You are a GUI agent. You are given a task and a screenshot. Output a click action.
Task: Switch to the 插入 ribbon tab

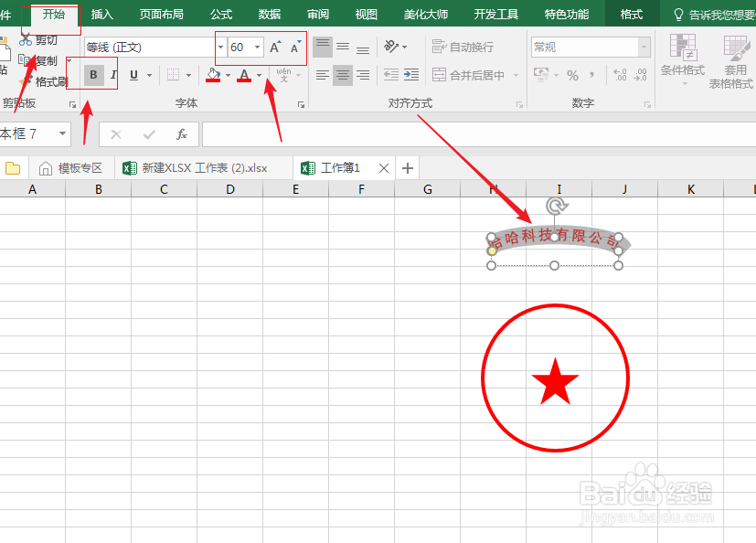(x=101, y=14)
